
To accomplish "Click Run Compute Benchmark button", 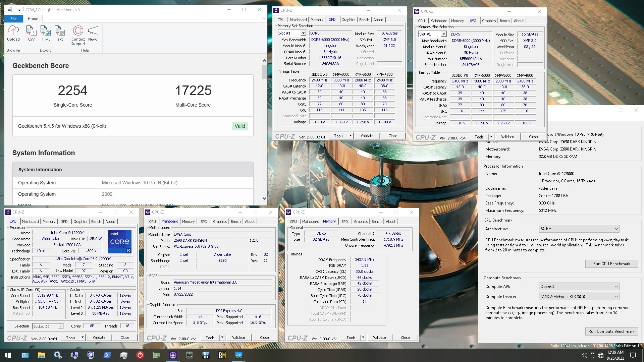I will click(611, 331).
